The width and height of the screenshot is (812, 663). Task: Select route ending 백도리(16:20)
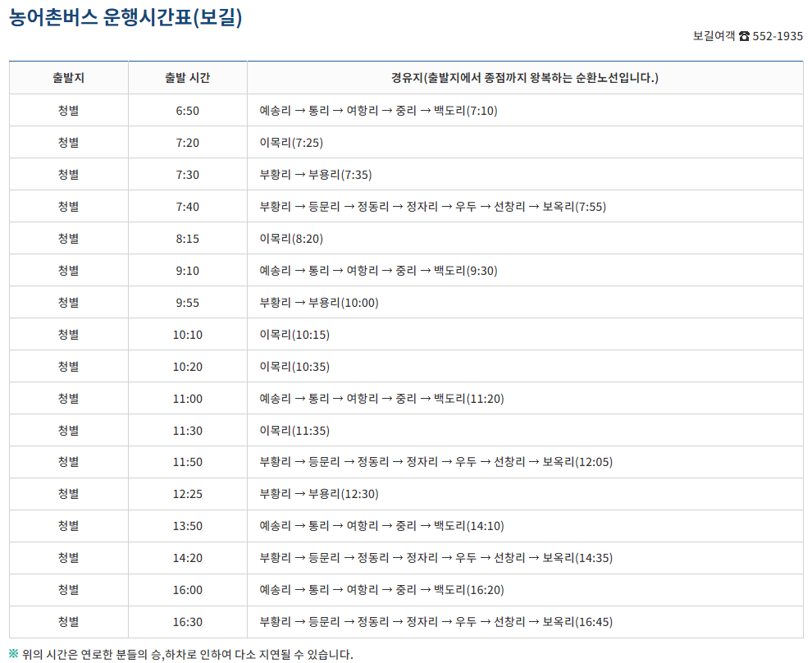(381, 590)
